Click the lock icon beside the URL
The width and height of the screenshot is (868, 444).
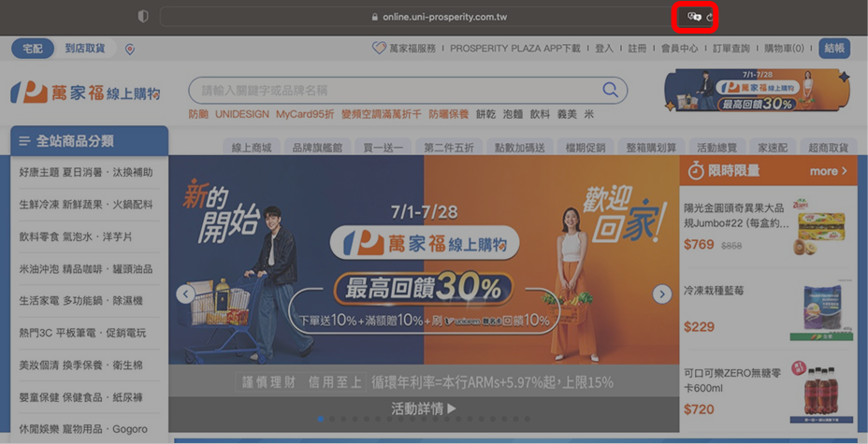[375, 17]
